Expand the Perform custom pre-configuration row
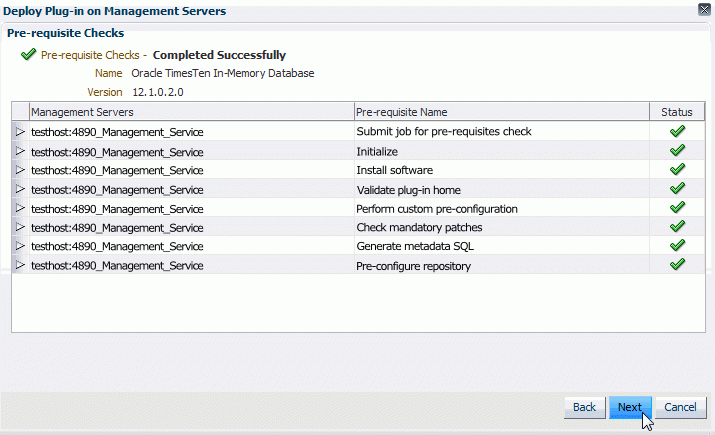Screen dimensions: 715x435 coord(20,208)
